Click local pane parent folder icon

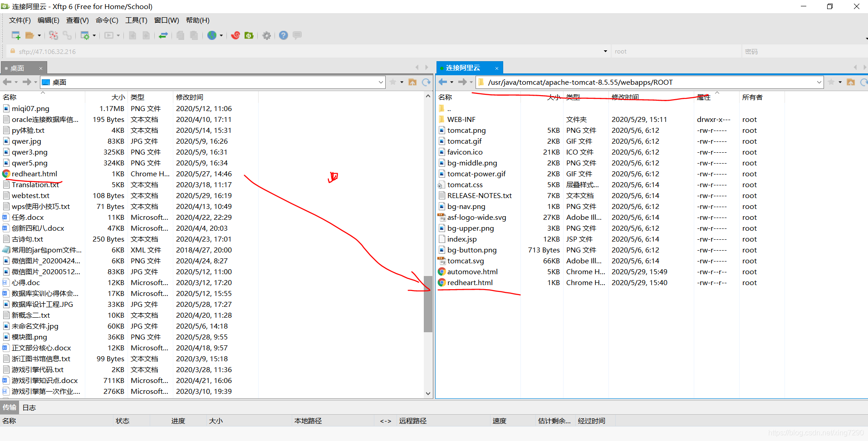pyautogui.click(x=412, y=82)
